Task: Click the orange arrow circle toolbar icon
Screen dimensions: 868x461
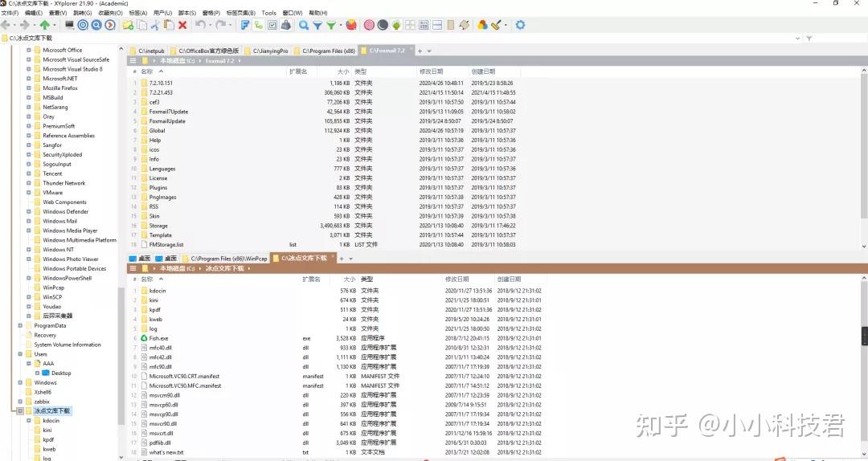Action: 110,25
